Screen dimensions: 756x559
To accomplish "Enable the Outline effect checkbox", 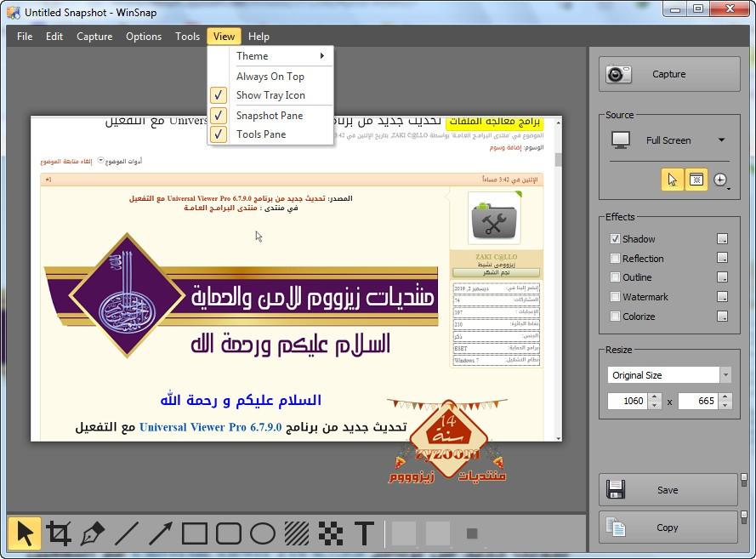I will [x=615, y=277].
